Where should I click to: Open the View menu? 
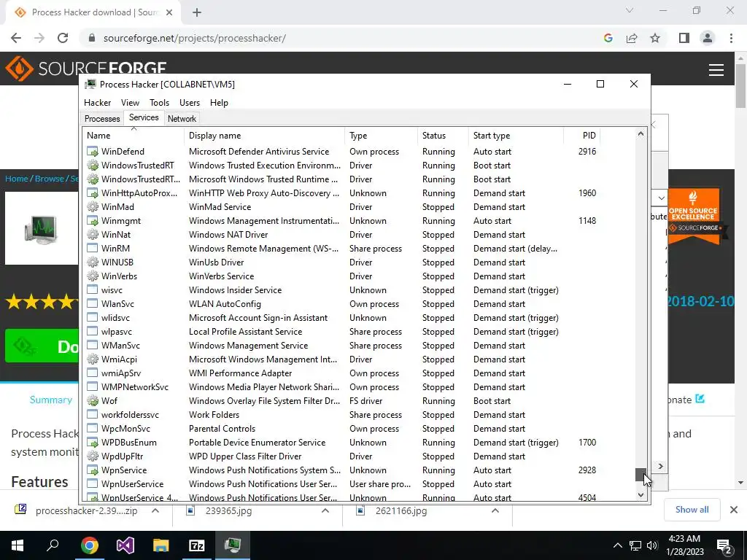coord(130,102)
